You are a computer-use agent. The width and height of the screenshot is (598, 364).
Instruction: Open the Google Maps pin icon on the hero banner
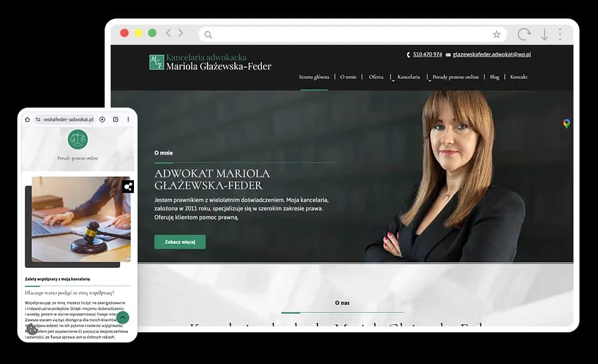coord(565,124)
